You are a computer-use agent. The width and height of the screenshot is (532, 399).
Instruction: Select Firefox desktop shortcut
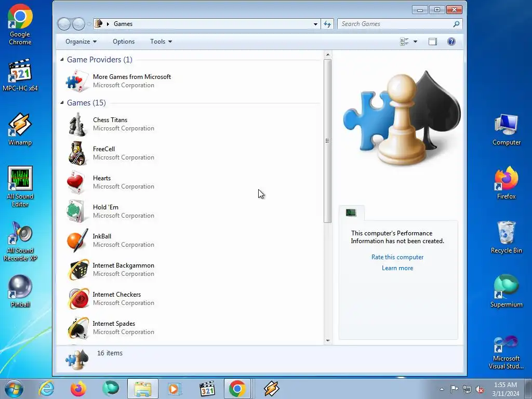506,182
